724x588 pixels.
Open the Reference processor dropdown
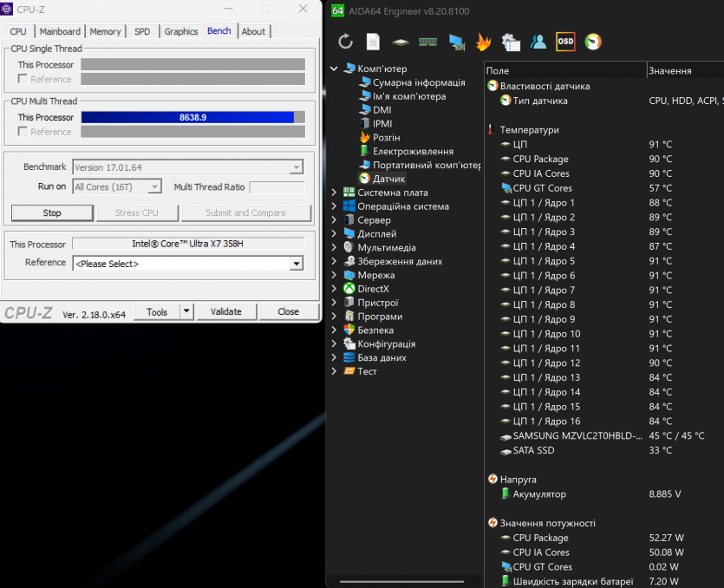(x=297, y=264)
